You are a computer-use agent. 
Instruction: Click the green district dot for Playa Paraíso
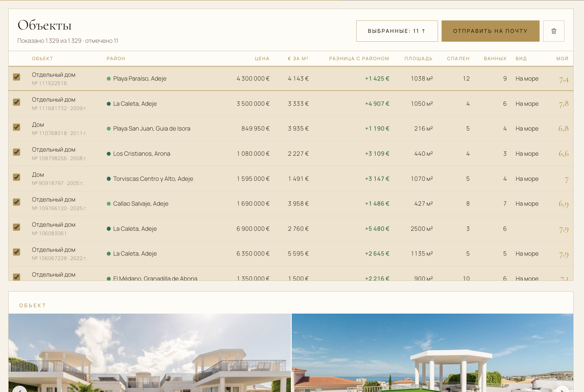(109, 79)
